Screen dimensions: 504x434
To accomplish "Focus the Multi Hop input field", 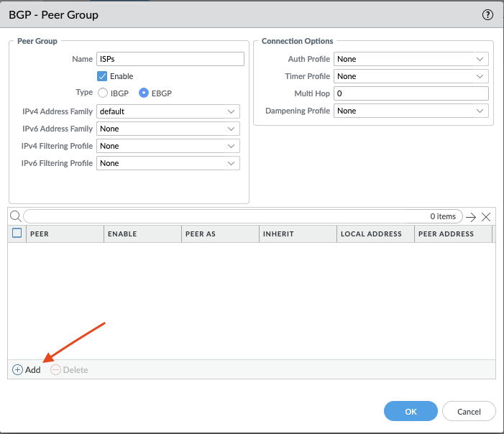I will [411, 93].
